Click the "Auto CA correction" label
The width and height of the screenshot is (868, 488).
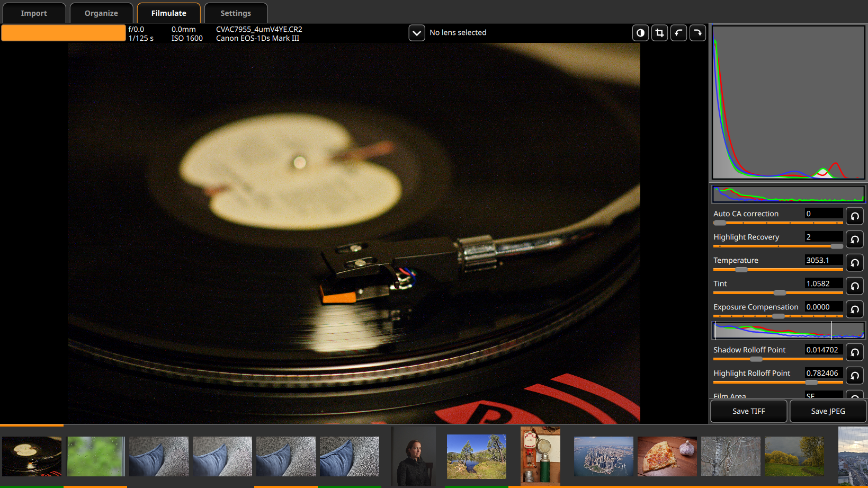746,214
